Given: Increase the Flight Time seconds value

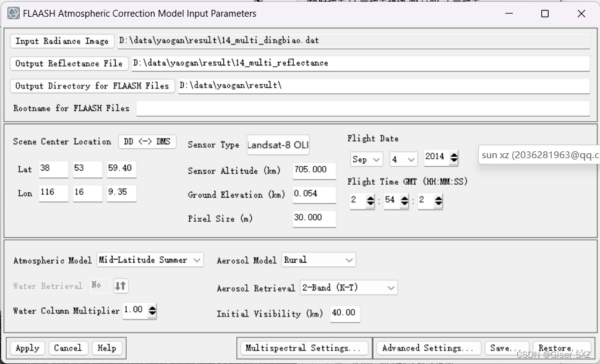Looking at the screenshot, I should [x=439, y=198].
